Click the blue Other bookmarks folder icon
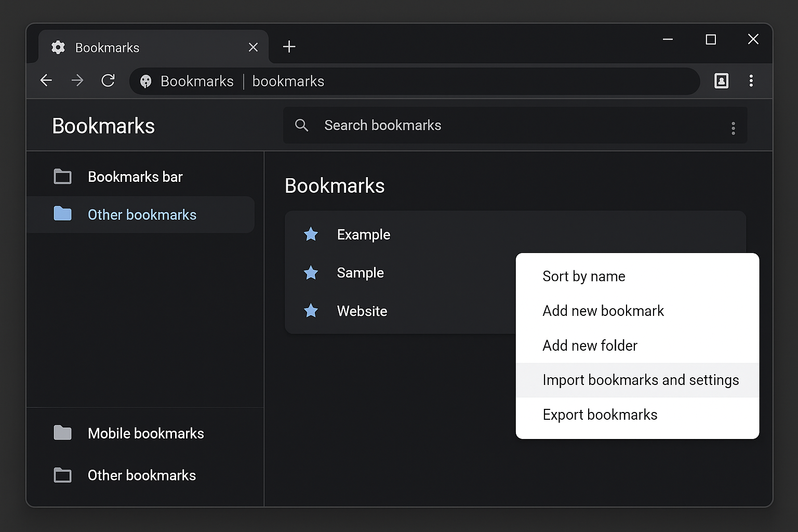Image resolution: width=798 pixels, height=532 pixels. [x=62, y=214]
